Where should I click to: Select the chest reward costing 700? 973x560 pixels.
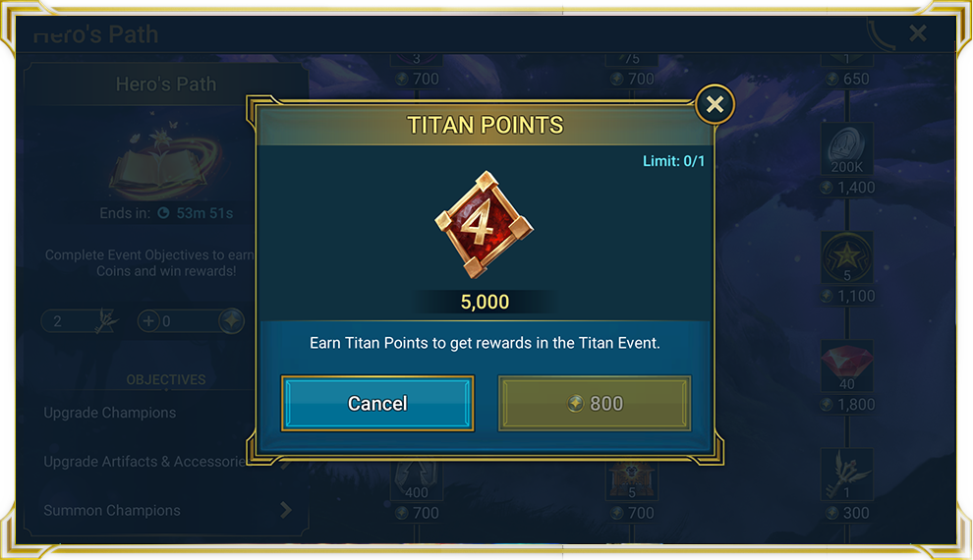[632, 480]
